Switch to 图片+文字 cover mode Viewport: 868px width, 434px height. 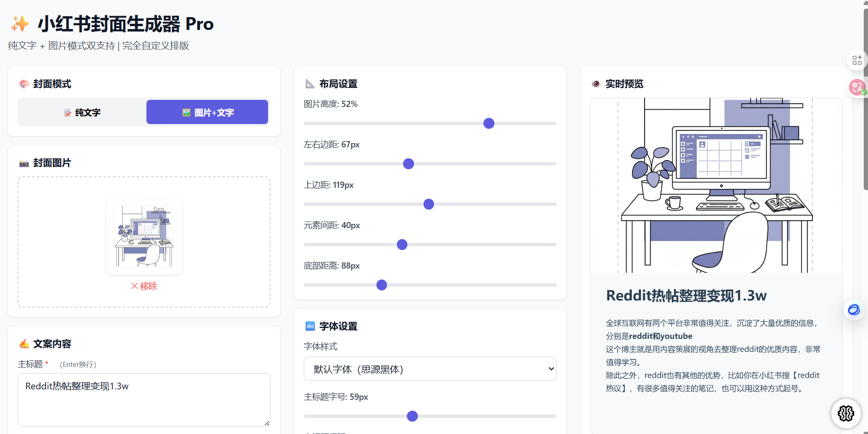click(207, 112)
